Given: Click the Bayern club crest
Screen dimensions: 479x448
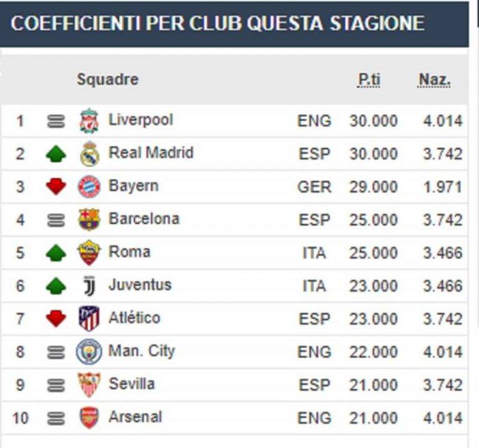Looking at the screenshot, I should 89,187.
